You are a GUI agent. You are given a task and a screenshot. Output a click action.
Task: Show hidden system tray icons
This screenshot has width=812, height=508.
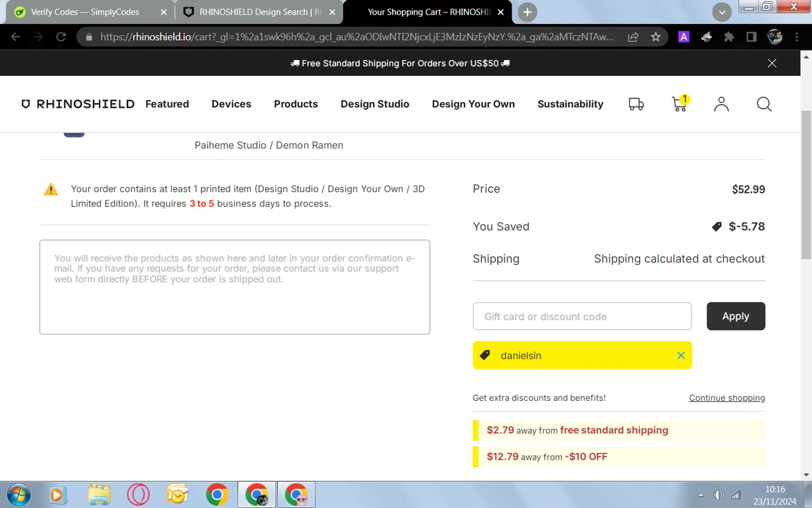[x=700, y=495]
